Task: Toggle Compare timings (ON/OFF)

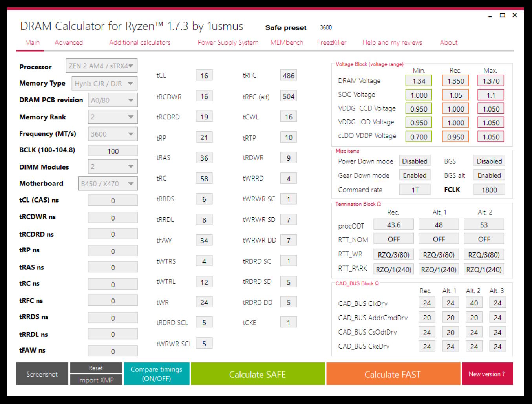Action: pos(156,374)
